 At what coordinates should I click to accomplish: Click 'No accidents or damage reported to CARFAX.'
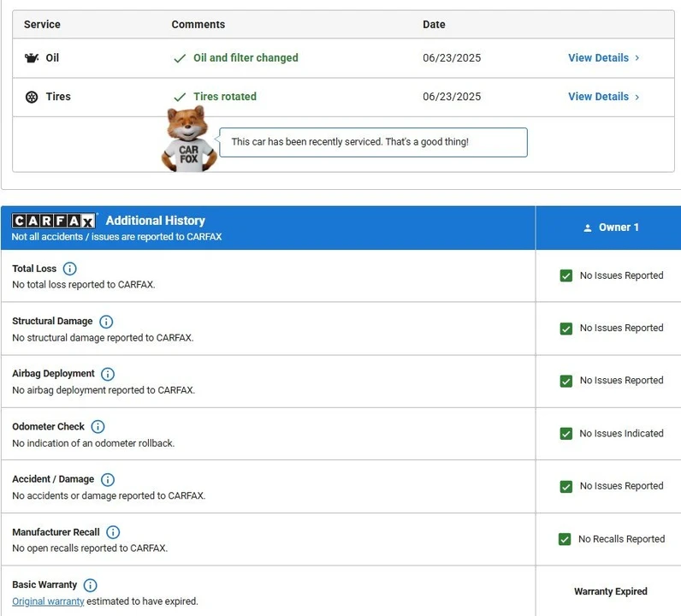109,495
